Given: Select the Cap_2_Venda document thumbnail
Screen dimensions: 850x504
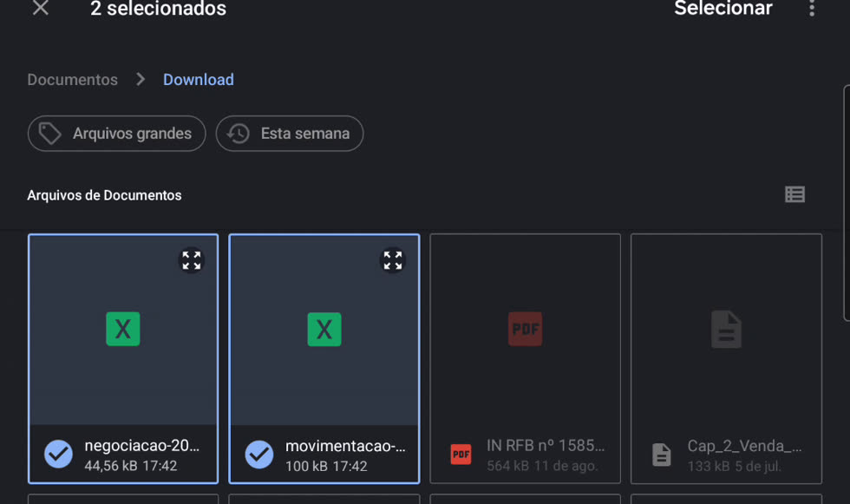Looking at the screenshot, I should coord(727,329).
